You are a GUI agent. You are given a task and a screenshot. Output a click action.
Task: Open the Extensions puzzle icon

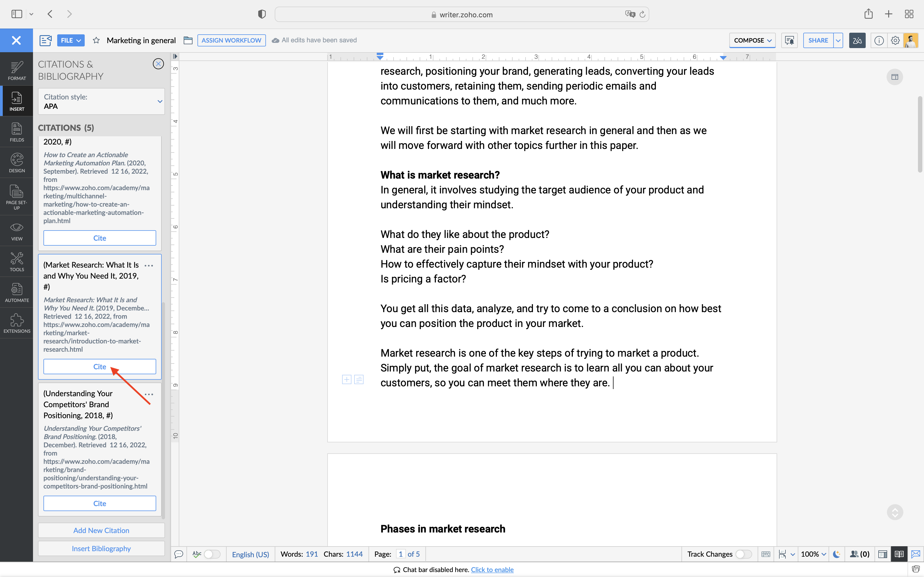(x=16, y=323)
